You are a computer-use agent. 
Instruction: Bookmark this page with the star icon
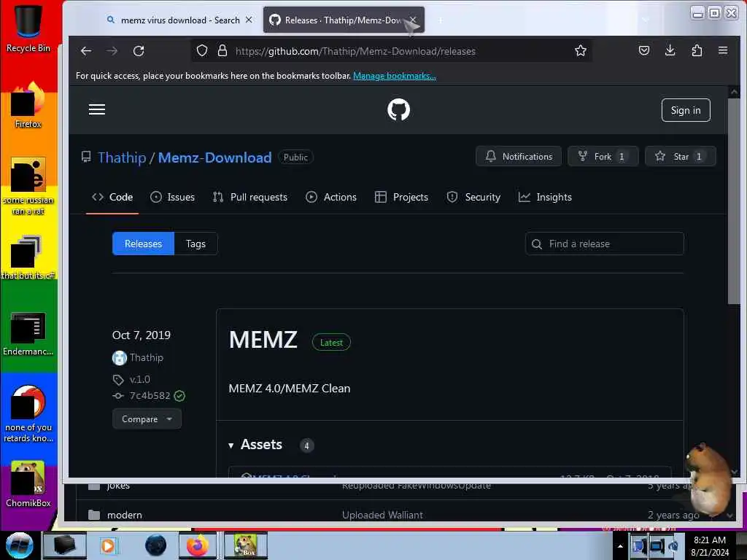580,51
